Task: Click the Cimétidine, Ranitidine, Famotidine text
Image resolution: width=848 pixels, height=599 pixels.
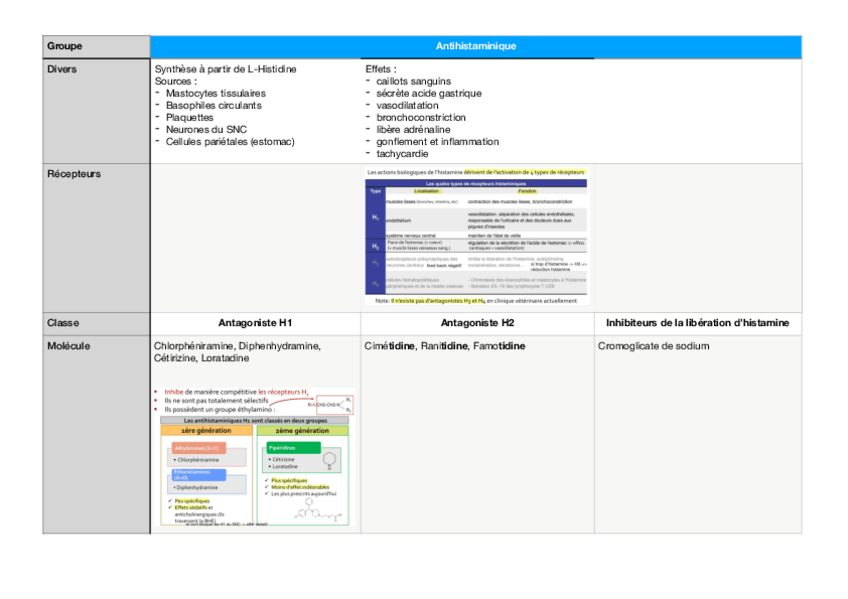Action: pyautogui.click(x=444, y=346)
